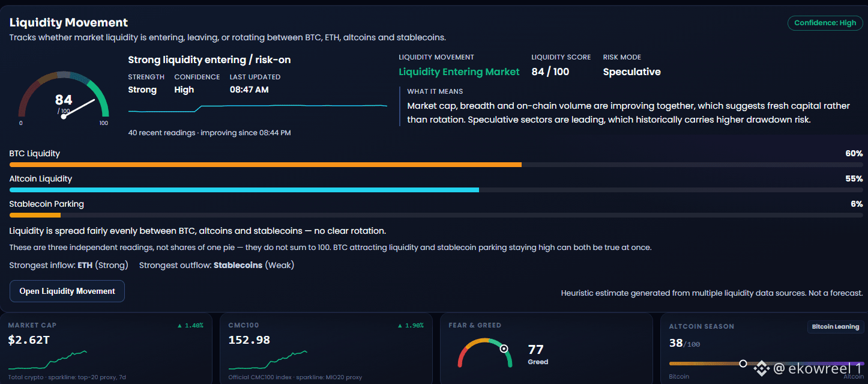Click 'Strongest outflow: Stablecoins (Weak)' text

[217, 265]
